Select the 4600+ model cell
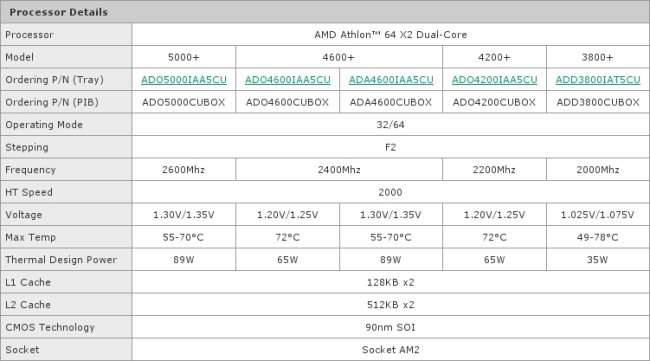This screenshot has height=361, width=650. (339, 57)
